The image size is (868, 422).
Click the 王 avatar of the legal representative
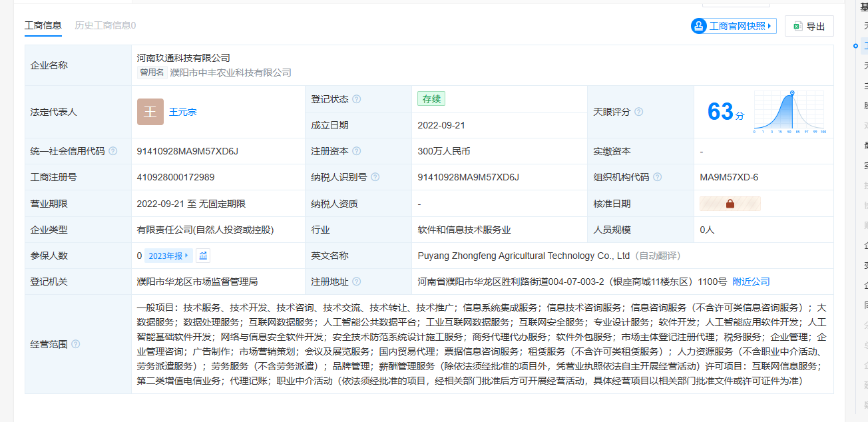click(150, 112)
